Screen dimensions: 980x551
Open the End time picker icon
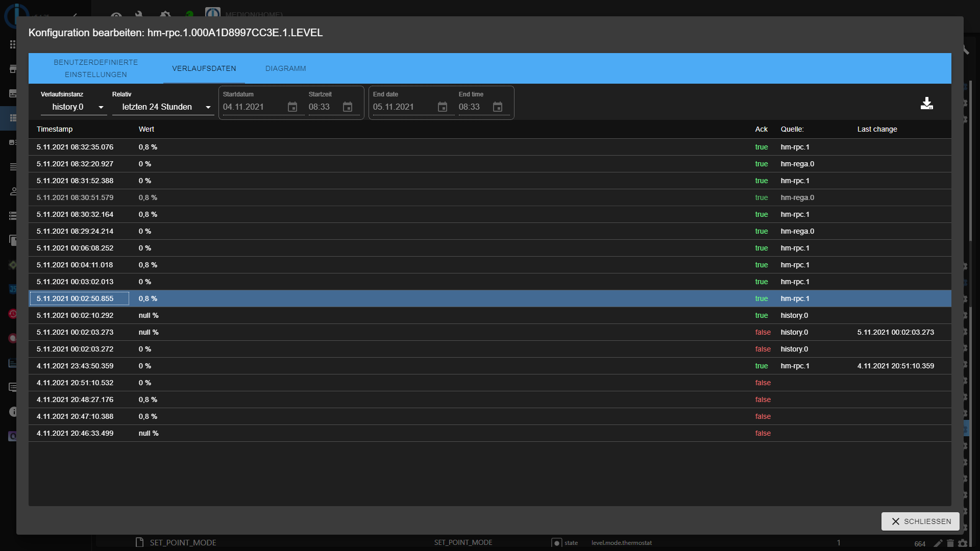pos(498,107)
